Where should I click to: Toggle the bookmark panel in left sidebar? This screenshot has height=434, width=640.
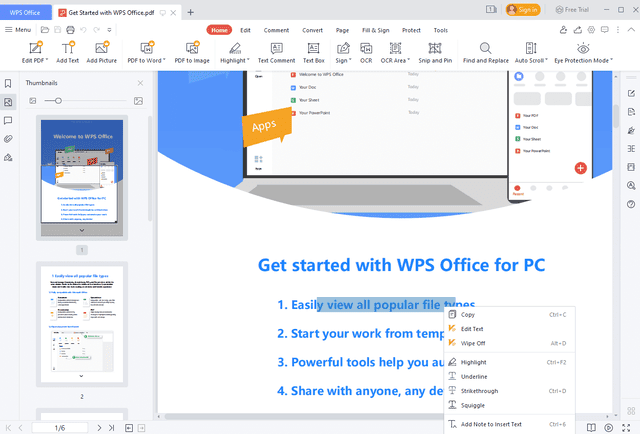pyautogui.click(x=8, y=84)
